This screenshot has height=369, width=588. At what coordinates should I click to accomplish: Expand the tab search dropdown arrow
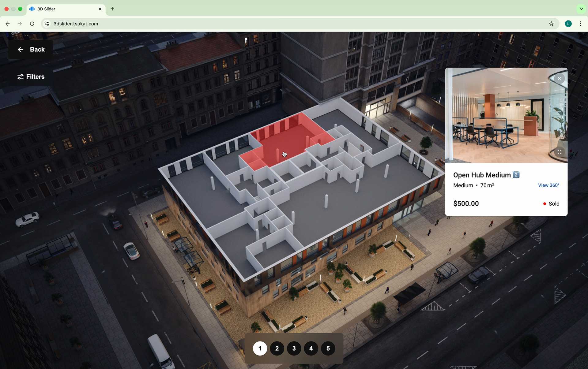[581, 9]
